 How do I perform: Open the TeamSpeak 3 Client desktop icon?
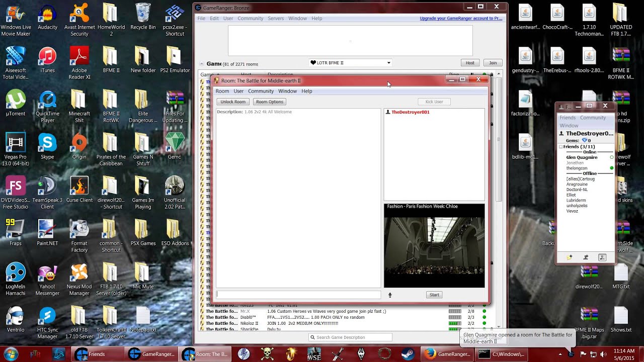click(x=47, y=193)
